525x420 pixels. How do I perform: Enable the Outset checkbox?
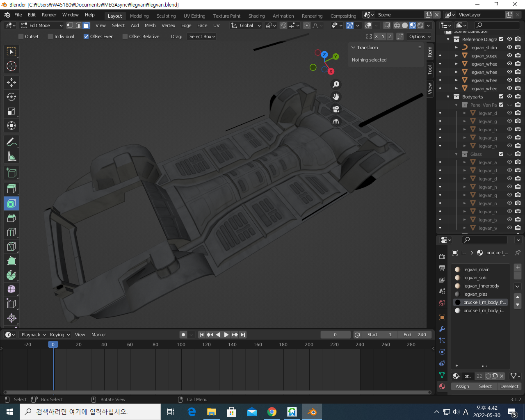point(21,37)
